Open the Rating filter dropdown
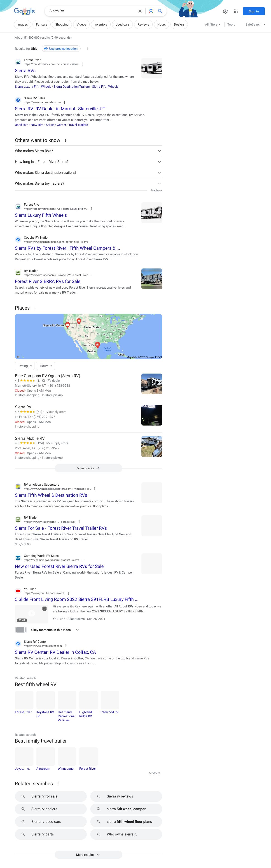 25,366
